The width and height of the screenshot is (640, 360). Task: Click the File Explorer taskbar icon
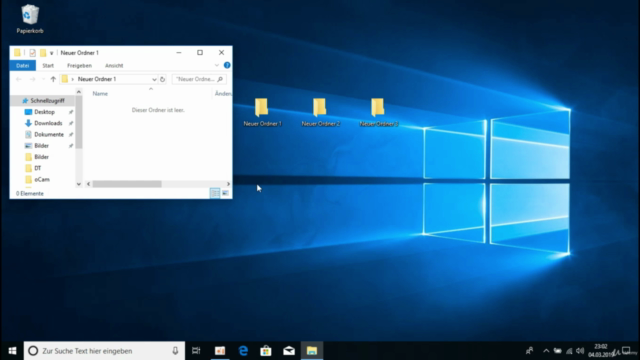(x=312, y=351)
